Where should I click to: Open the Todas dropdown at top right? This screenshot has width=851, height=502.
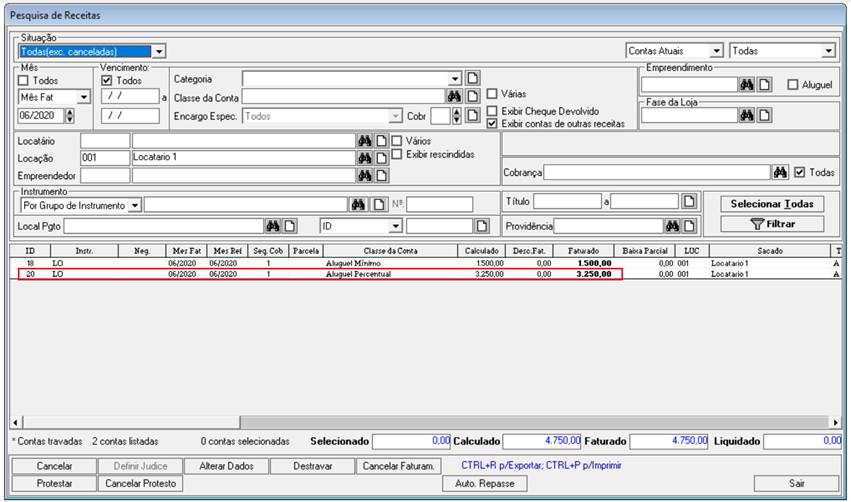coord(828,51)
